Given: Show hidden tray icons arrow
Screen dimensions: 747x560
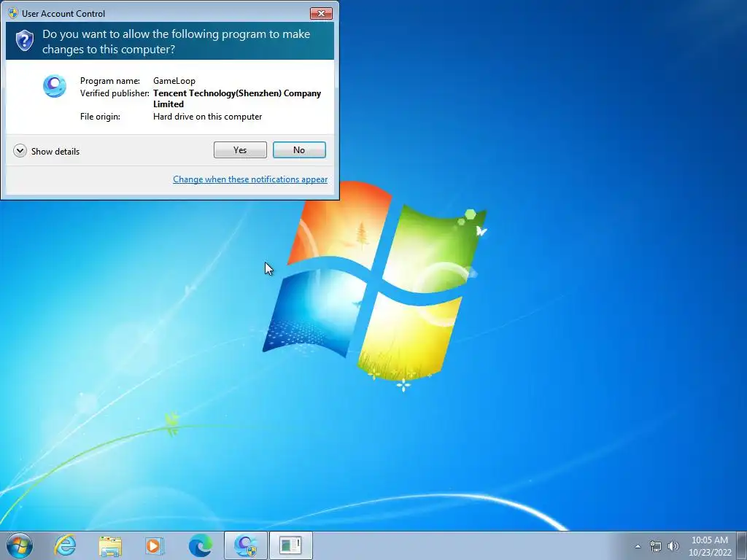Looking at the screenshot, I should point(638,546).
